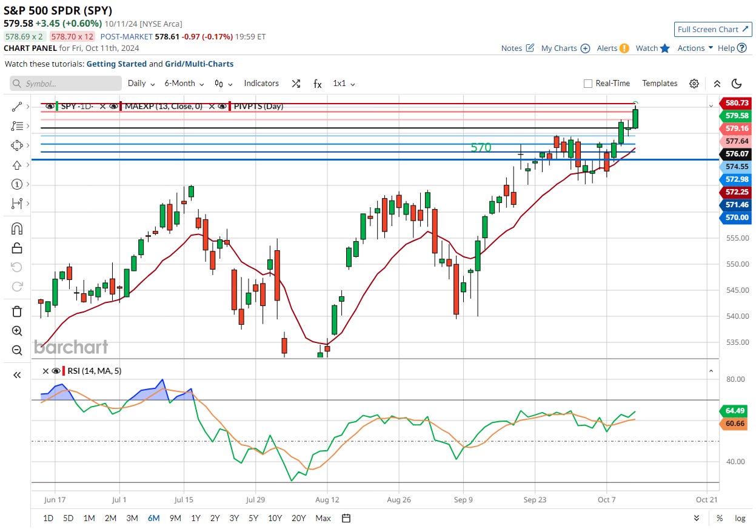The width and height of the screenshot is (756, 532).
Task: Choose the shapes drawing tool
Action: click(x=16, y=145)
